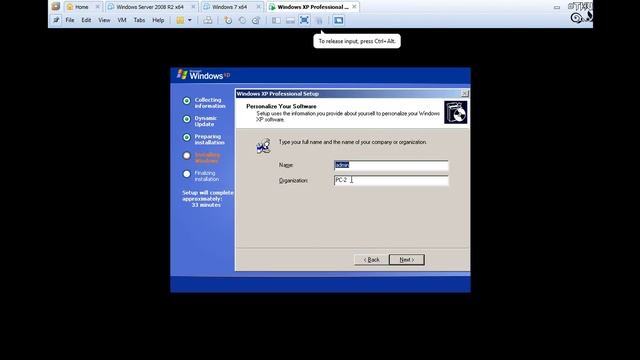Click the VMware application icon at top left
The width and height of the screenshot is (640, 360).
coord(56,7)
